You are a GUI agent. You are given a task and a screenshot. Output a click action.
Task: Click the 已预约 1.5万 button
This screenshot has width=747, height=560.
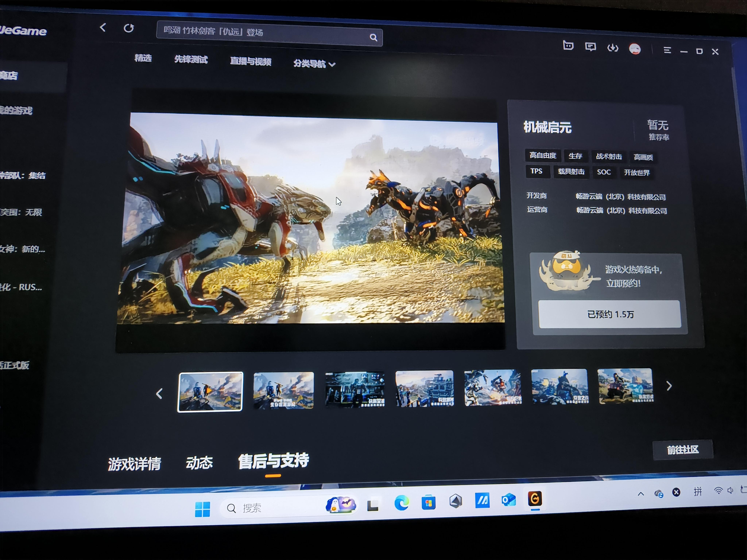tap(609, 314)
